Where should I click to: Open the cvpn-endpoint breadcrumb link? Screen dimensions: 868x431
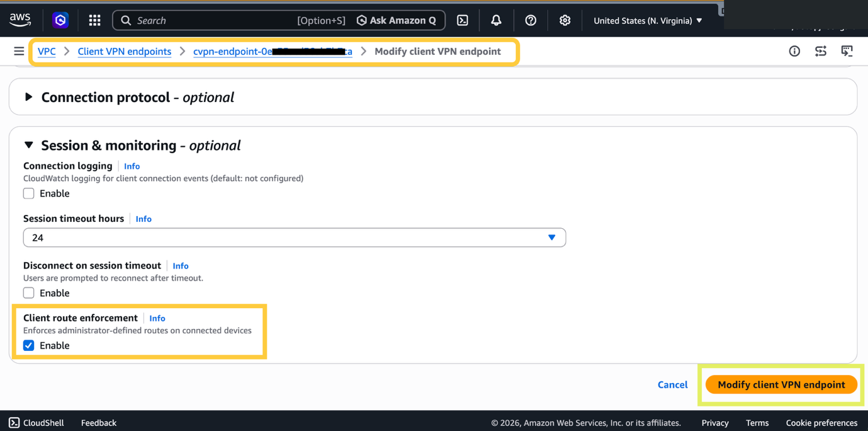[x=273, y=51]
